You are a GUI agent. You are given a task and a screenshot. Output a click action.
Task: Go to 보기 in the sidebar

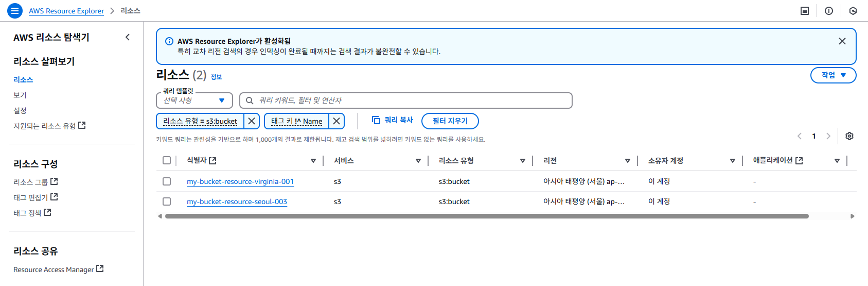tap(20, 95)
